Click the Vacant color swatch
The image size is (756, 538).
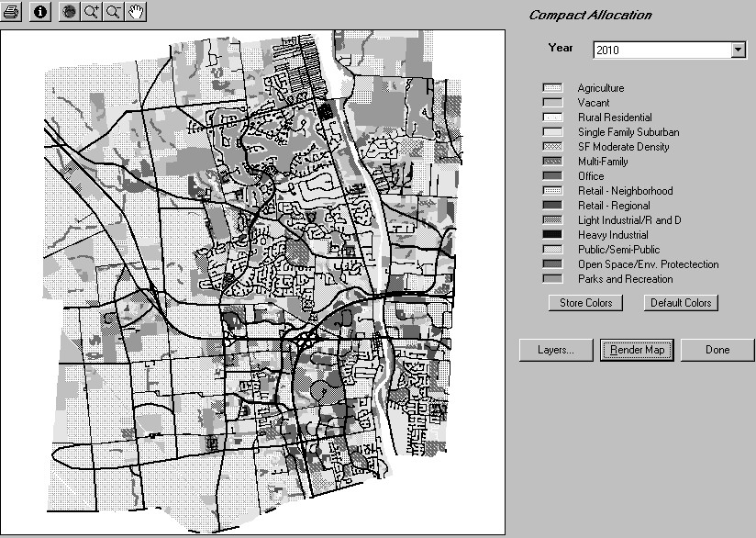point(552,102)
